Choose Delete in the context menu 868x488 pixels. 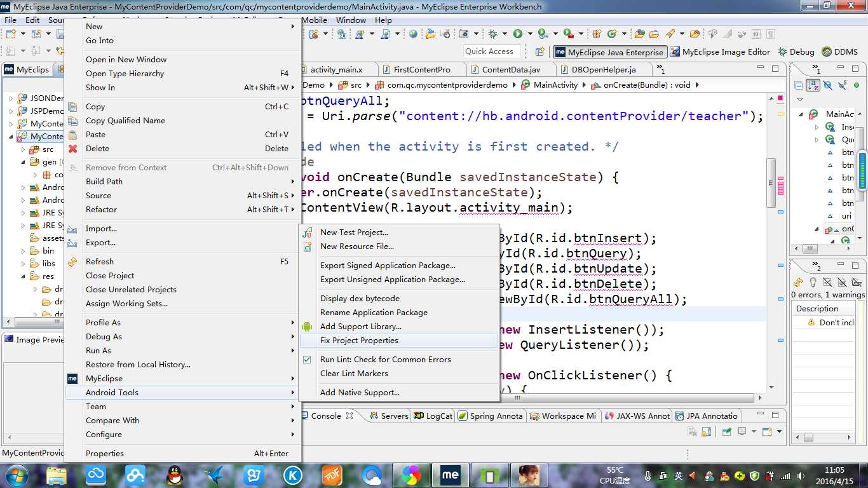[183, 149]
